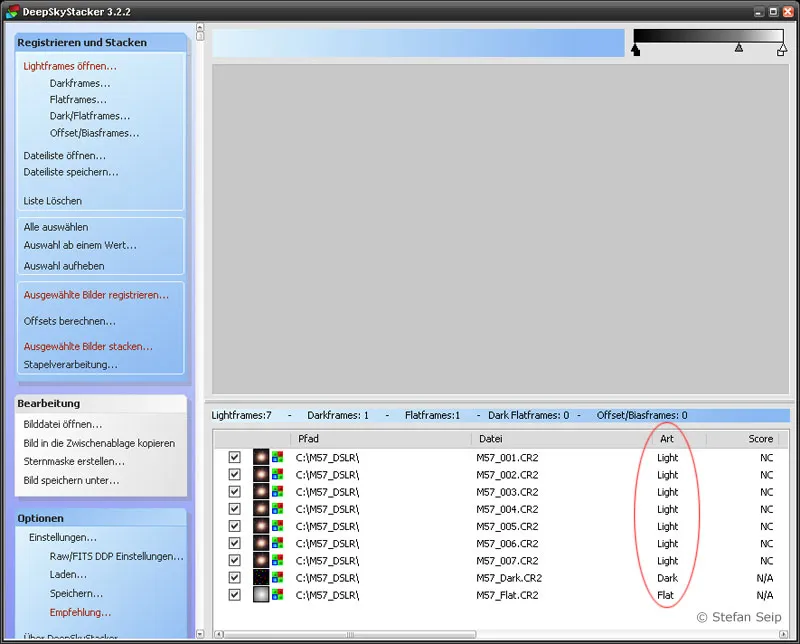The width and height of the screenshot is (800, 644).
Task: Click left panel scroll down arrow
Action: [200, 634]
